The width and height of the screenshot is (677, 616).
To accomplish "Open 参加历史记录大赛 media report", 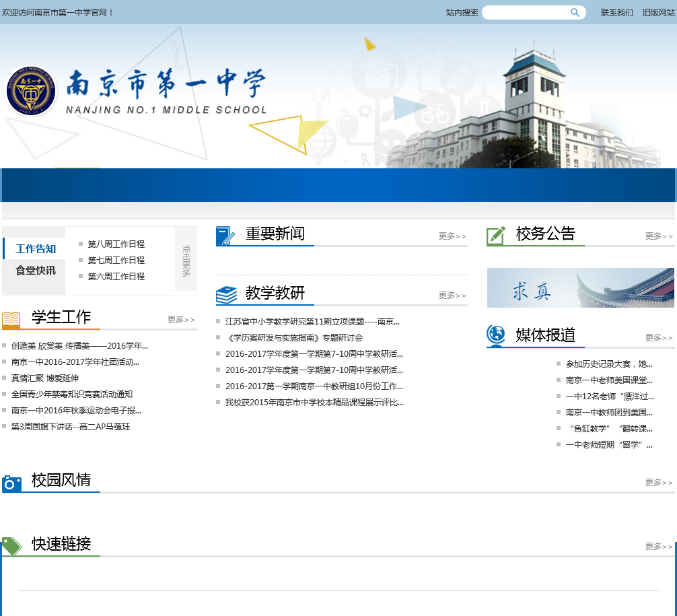I will point(609,364).
